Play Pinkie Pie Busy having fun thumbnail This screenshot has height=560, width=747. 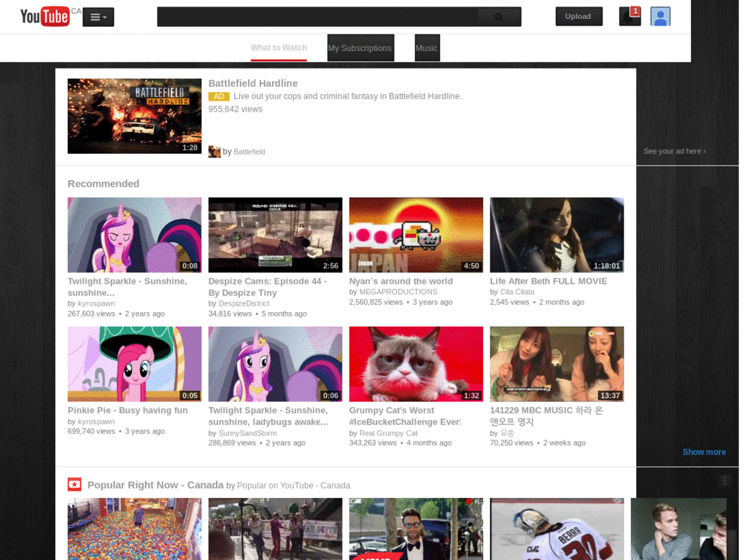point(134,364)
